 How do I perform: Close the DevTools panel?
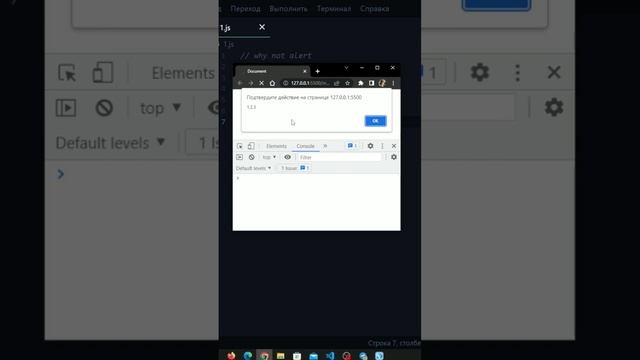[x=394, y=146]
